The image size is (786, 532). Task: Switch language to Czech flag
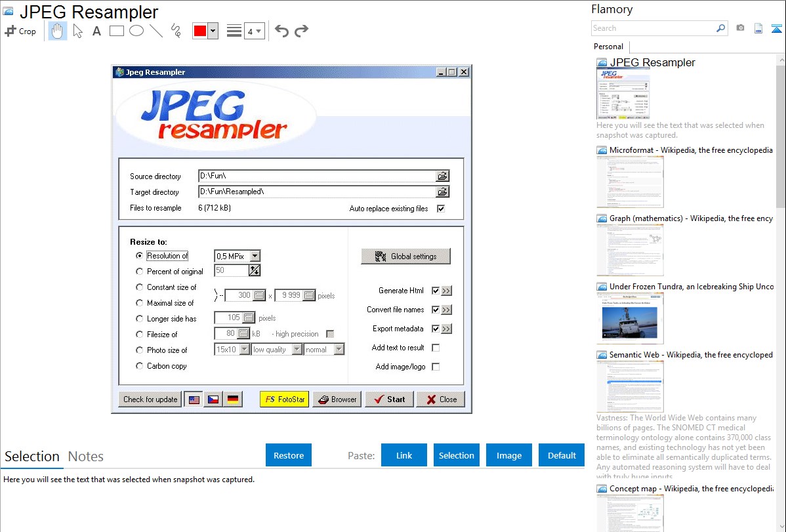tap(213, 399)
